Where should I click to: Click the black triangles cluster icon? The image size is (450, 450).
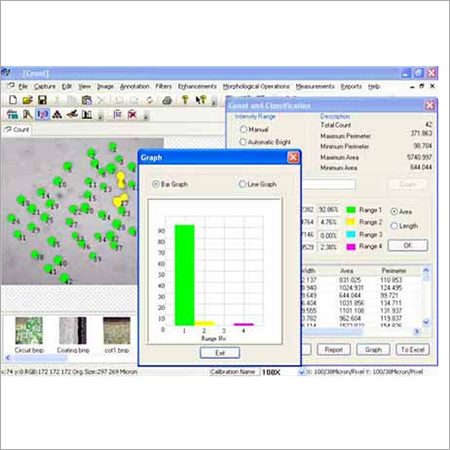click(x=57, y=115)
